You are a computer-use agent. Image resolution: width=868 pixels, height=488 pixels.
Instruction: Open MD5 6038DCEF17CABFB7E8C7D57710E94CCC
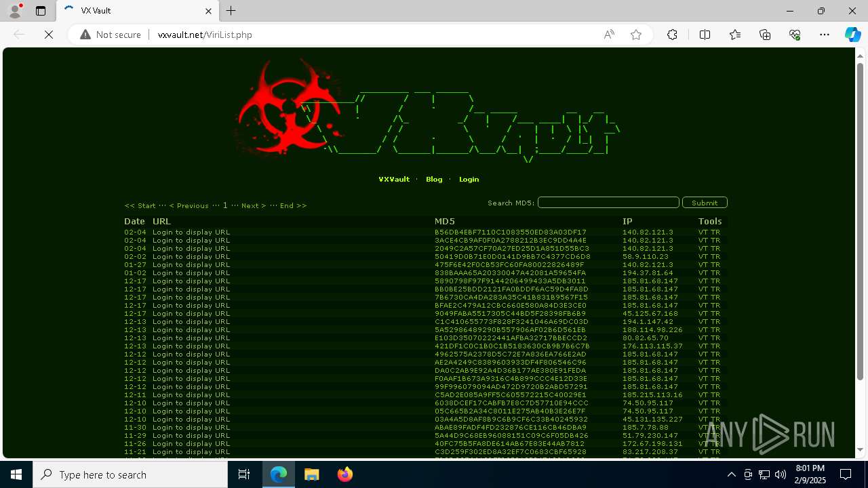511,403
